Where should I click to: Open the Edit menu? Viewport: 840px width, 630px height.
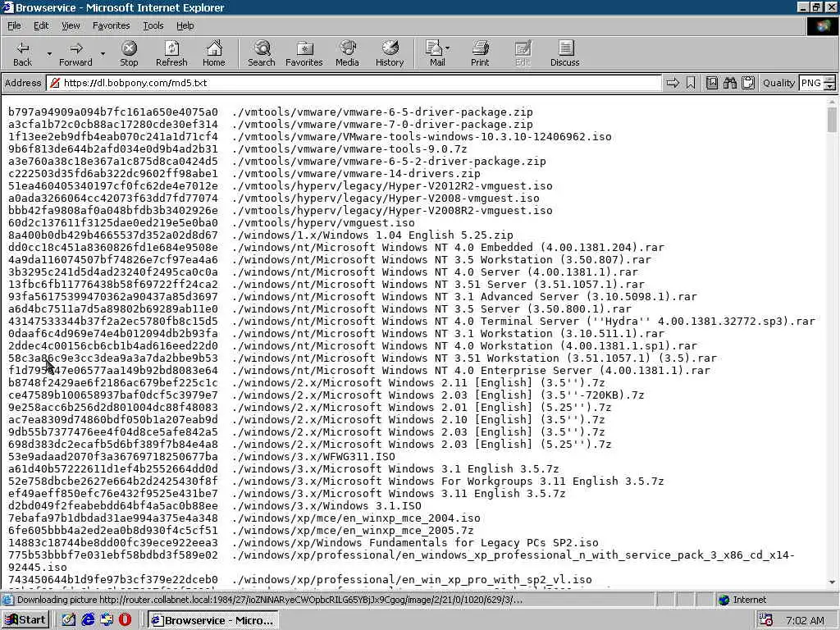[41, 25]
